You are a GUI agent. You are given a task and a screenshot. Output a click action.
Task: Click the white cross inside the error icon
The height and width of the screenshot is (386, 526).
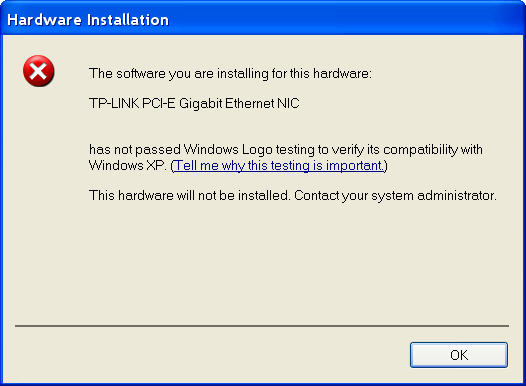(x=38, y=70)
